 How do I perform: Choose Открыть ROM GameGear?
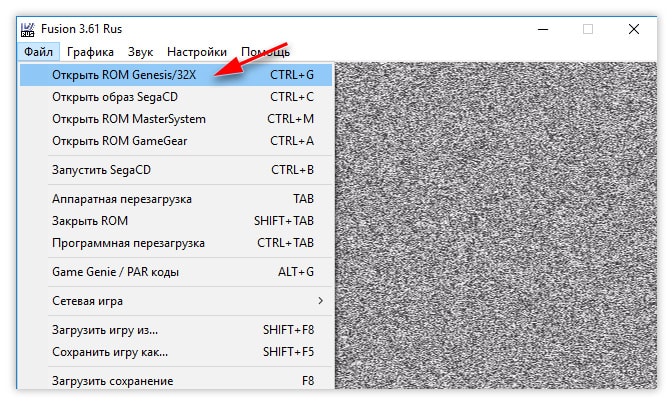click(176, 141)
